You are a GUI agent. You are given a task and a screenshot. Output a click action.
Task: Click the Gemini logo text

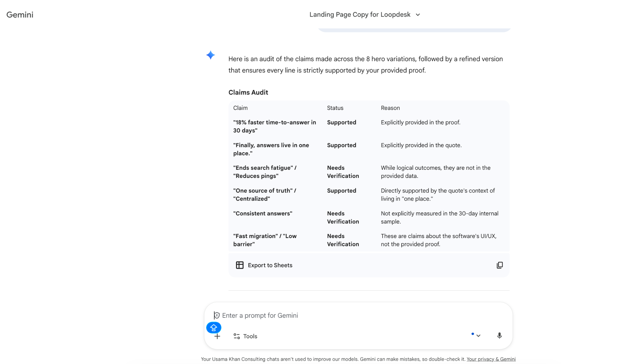[20, 14]
